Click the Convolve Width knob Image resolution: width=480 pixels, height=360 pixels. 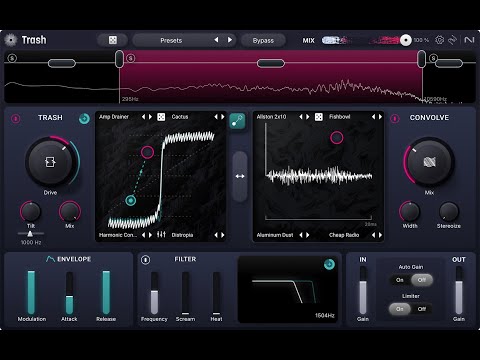(x=410, y=211)
